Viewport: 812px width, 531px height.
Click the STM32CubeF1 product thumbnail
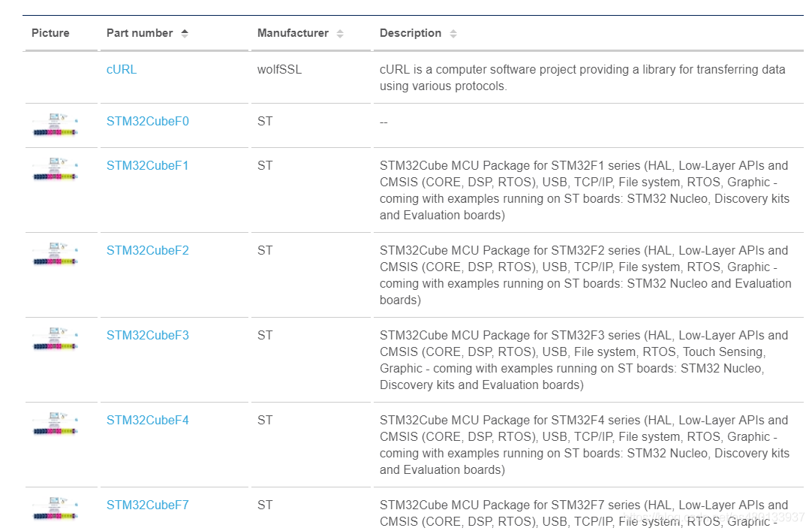click(x=56, y=170)
